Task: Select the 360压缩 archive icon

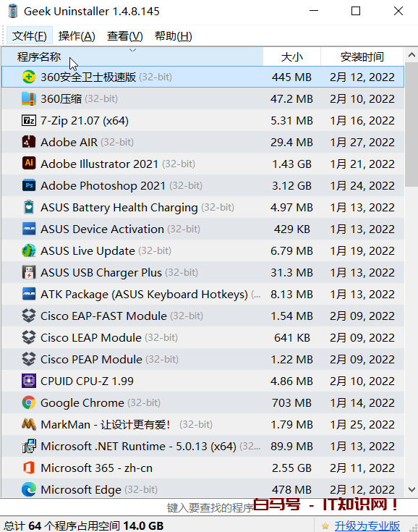Action: tap(29, 98)
